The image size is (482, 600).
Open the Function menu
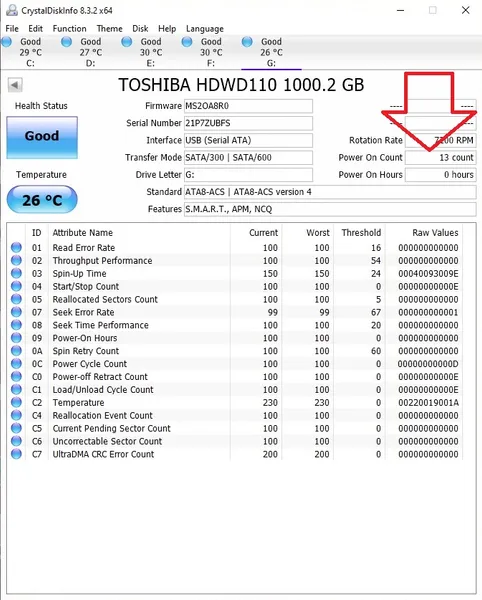tap(69, 29)
